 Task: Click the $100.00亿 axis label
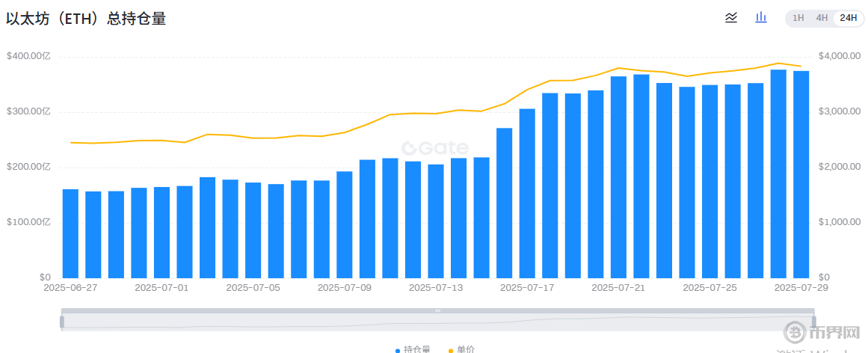[28, 222]
